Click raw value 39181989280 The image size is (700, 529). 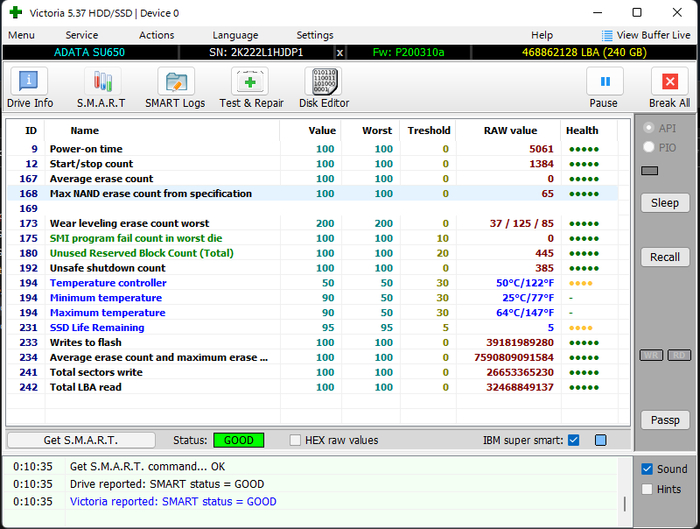click(520, 342)
